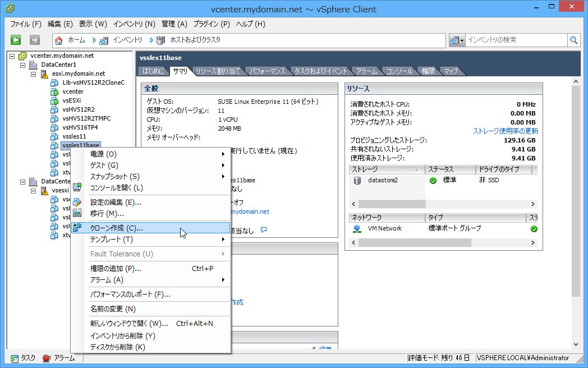Select 名前の変更 (N) in context menu
The image size is (588, 368).
click(151, 309)
